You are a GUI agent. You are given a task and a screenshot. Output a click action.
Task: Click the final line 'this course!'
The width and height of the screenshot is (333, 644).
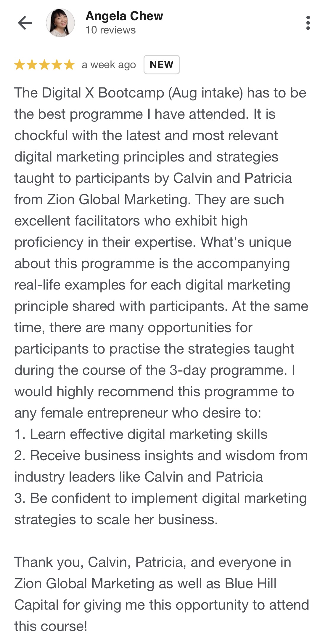click(x=51, y=626)
